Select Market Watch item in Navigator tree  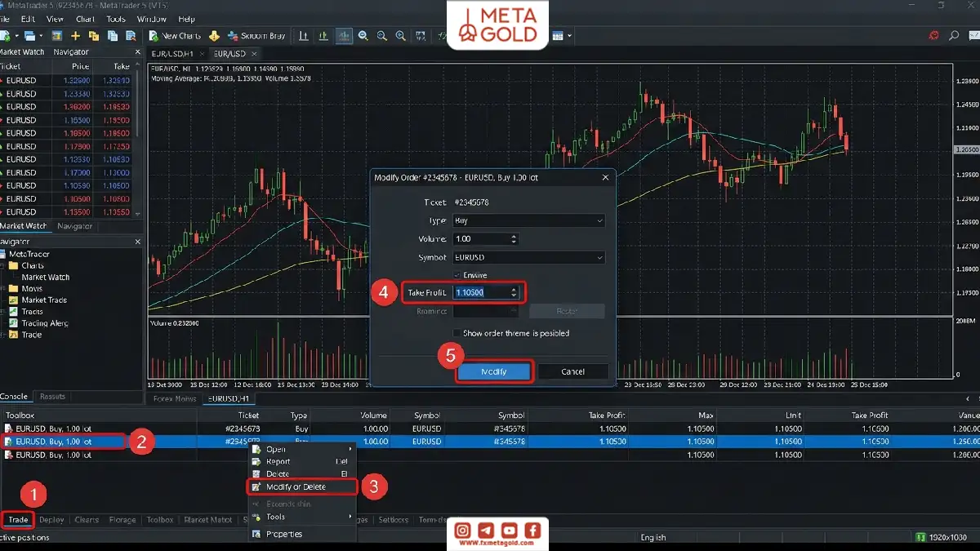pyautogui.click(x=46, y=277)
